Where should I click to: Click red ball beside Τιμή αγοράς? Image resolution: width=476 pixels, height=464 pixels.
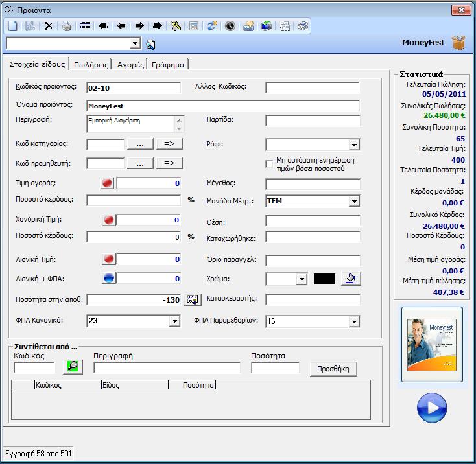[107, 183]
